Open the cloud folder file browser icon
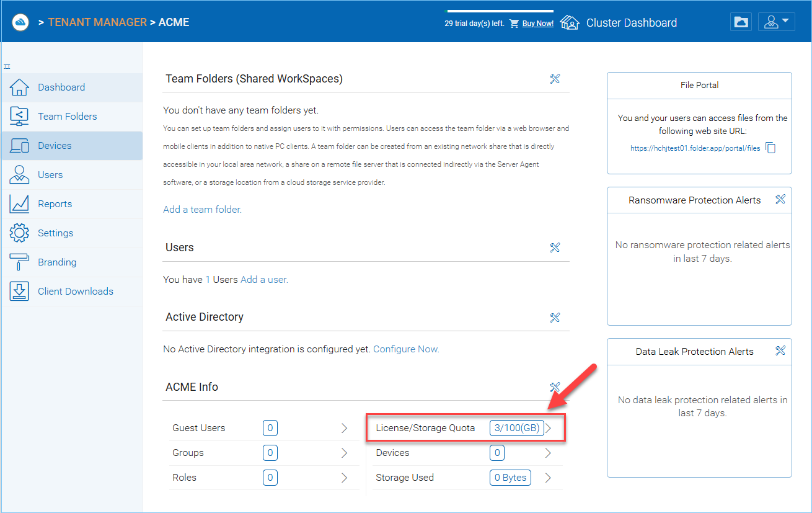The width and height of the screenshot is (812, 513). coord(741,22)
